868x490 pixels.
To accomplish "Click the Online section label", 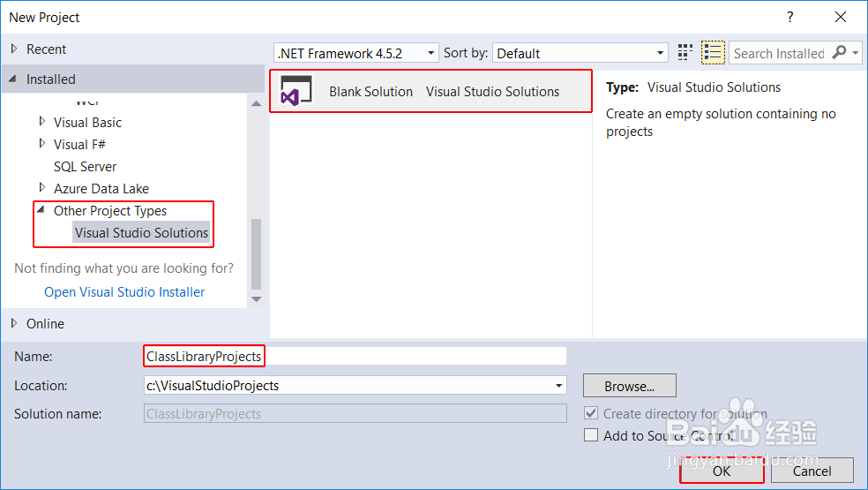I will pyautogui.click(x=45, y=324).
